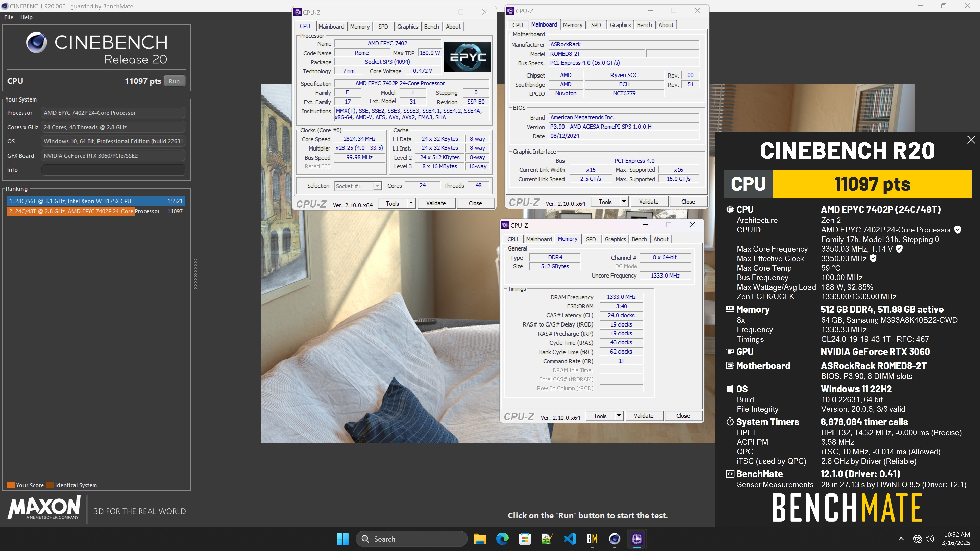Screen dimensions: 980x551
Task: Select Memory tab in CPU-Z CPU window
Action: coord(360,26)
